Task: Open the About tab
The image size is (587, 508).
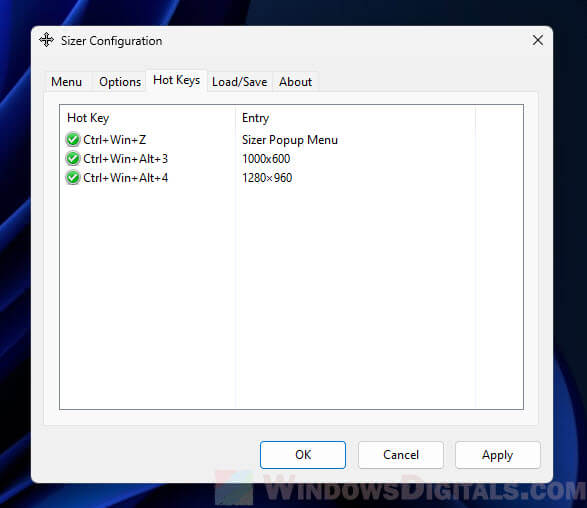Action: coord(295,82)
